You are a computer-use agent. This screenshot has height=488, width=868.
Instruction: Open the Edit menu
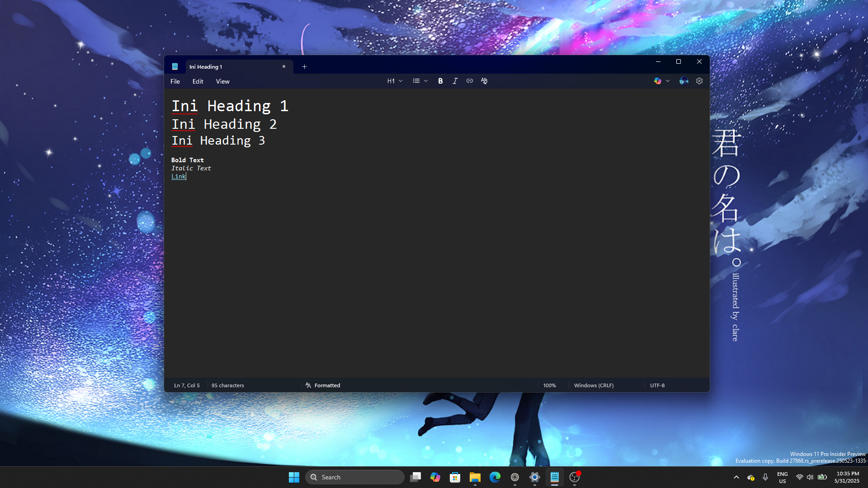tap(198, 81)
